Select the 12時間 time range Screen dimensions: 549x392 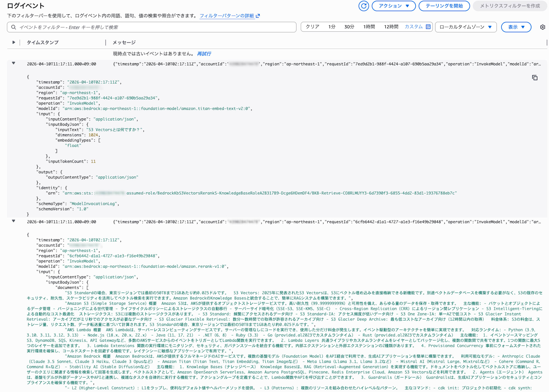391,27
